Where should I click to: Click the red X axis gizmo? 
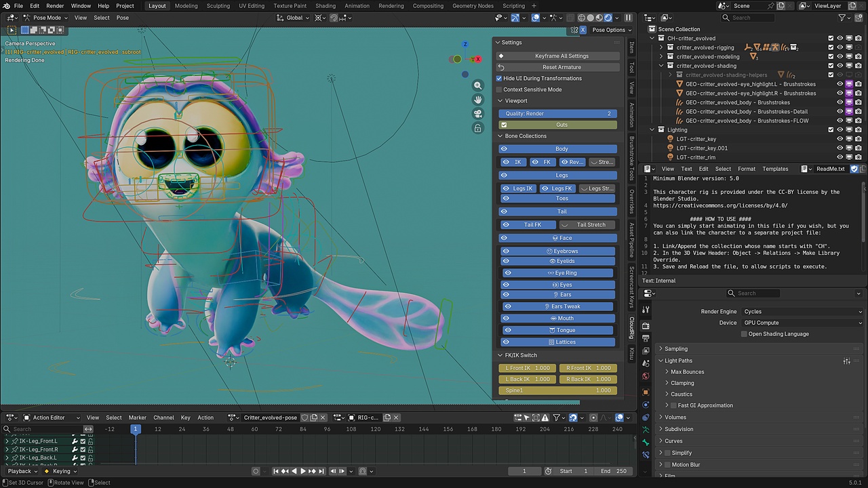pos(478,59)
